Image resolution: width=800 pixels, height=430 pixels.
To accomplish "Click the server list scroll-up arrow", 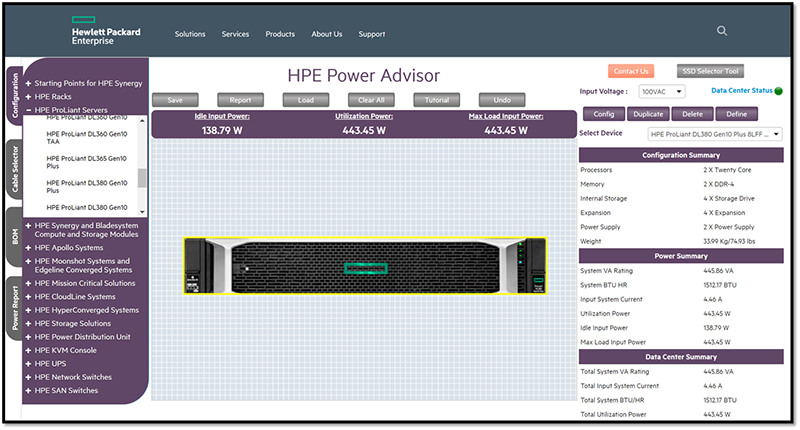I will 142,120.
